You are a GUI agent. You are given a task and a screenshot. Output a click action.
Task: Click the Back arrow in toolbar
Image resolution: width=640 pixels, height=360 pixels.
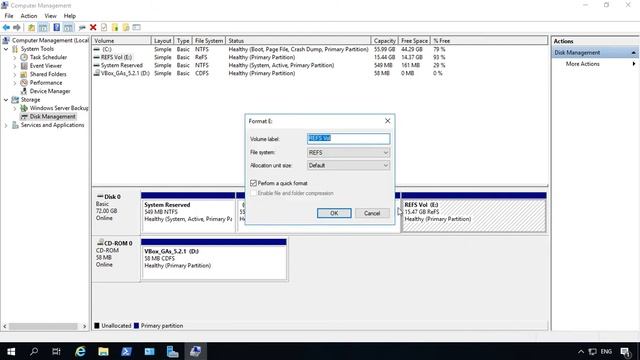tap(6, 27)
